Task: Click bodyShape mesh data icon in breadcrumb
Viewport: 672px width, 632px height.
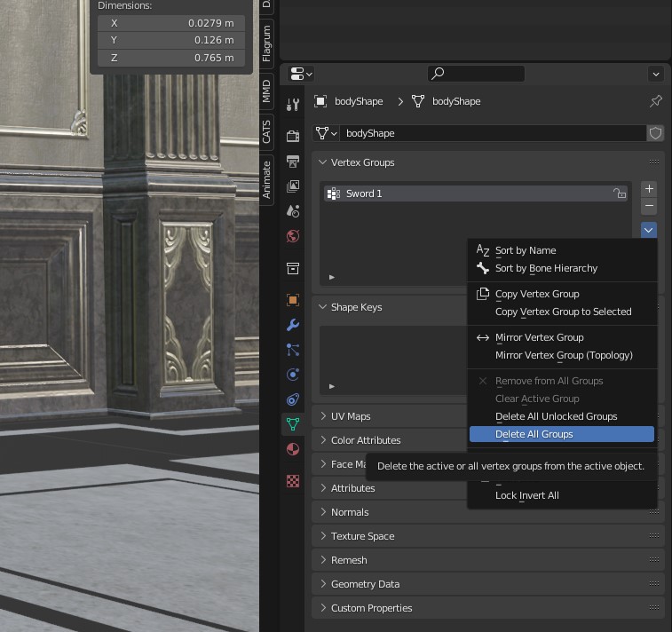Action: [418, 101]
